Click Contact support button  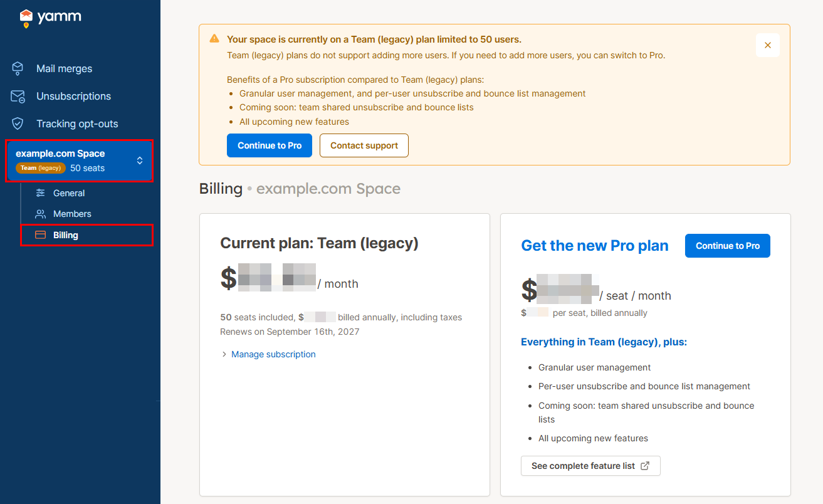coord(364,145)
